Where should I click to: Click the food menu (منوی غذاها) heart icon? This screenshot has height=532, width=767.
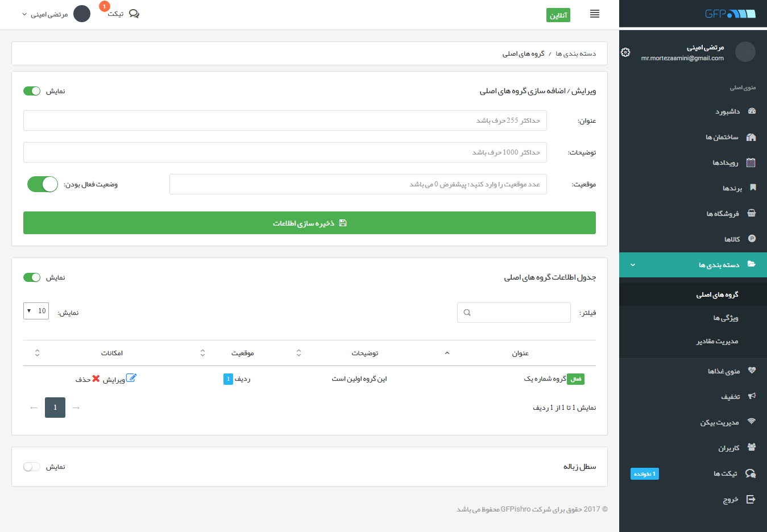pyautogui.click(x=752, y=371)
